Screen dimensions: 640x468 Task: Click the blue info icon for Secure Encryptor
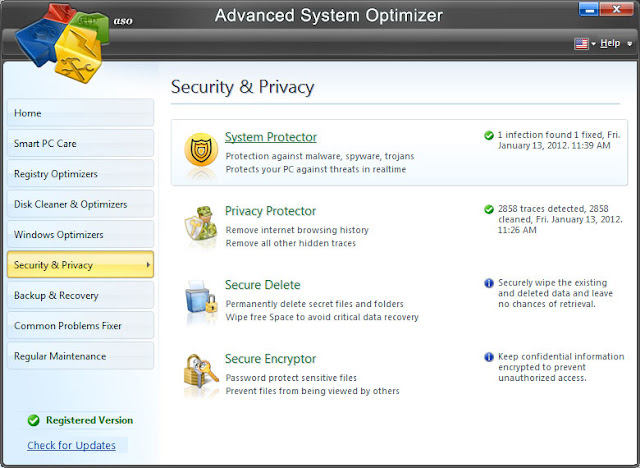(489, 357)
